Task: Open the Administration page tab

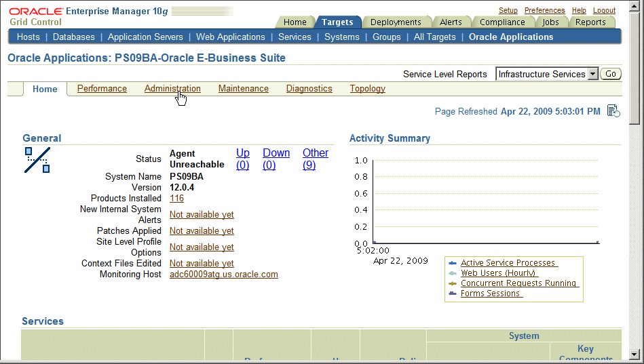Action: (x=172, y=89)
